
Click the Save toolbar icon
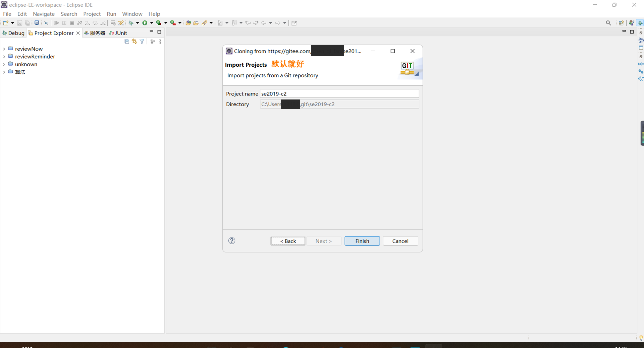tap(19, 23)
